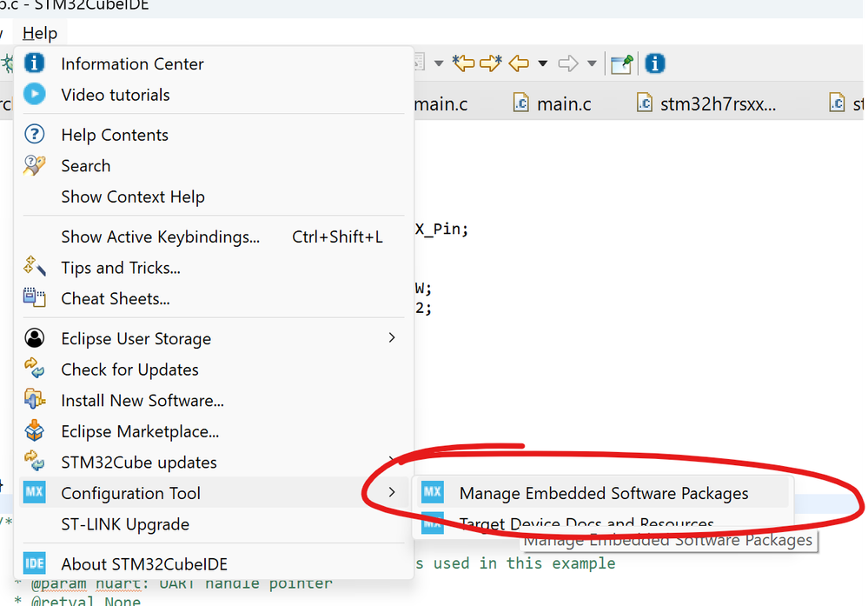Expand the Configuration Tool submenu arrow
868x606 pixels.
coord(392,493)
